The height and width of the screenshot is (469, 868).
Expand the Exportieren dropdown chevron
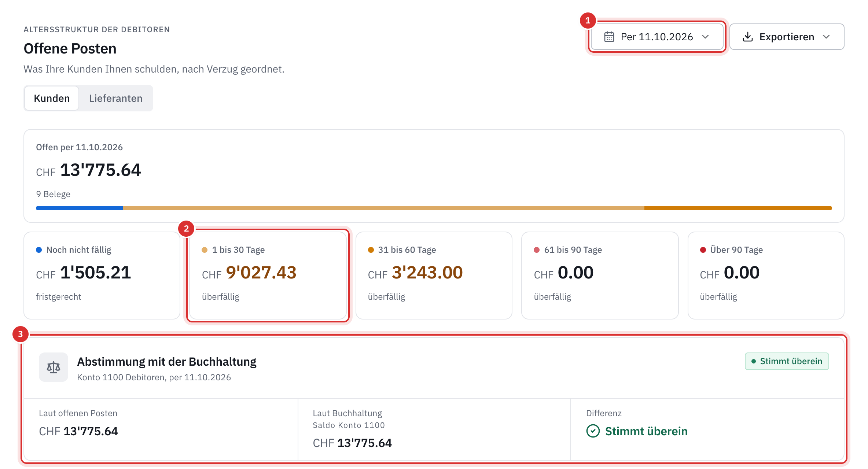826,37
